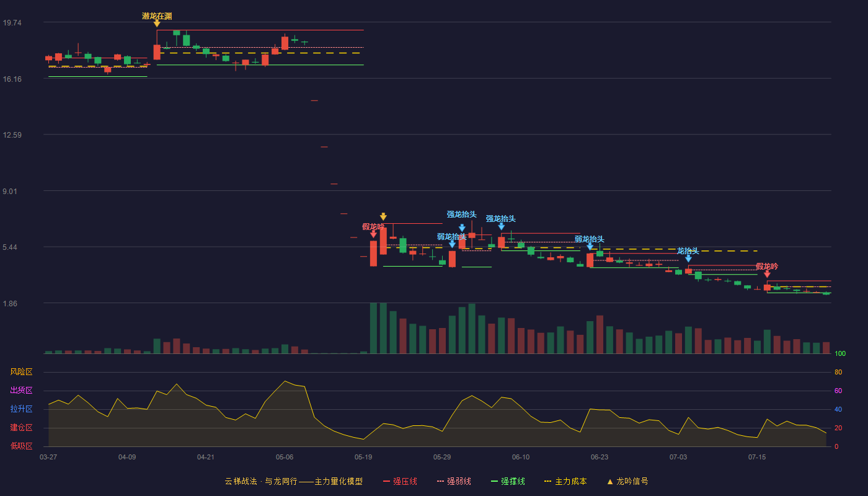Toggle the 龙吟信号 legend series
This screenshot has width=868, height=496.
tap(627, 481)
